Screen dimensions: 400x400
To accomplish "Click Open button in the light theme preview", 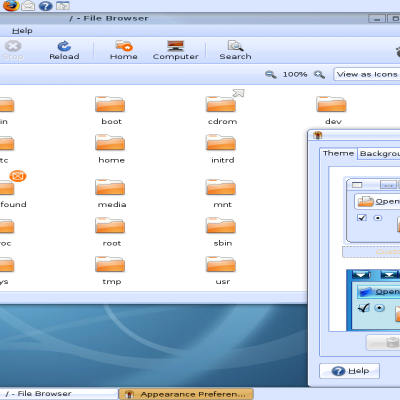I will coord(377,201).
